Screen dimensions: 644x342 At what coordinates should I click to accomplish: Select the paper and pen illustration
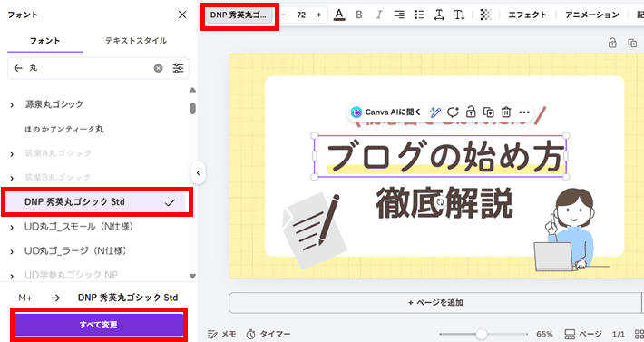(315, 230)
